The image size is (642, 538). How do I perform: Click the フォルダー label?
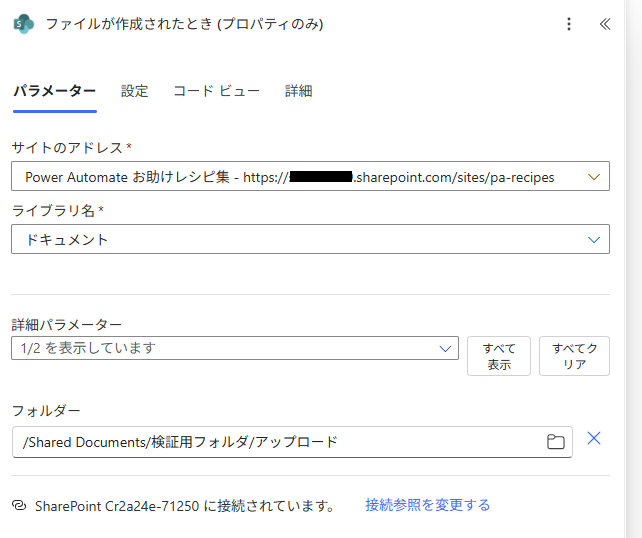[46, 410]
